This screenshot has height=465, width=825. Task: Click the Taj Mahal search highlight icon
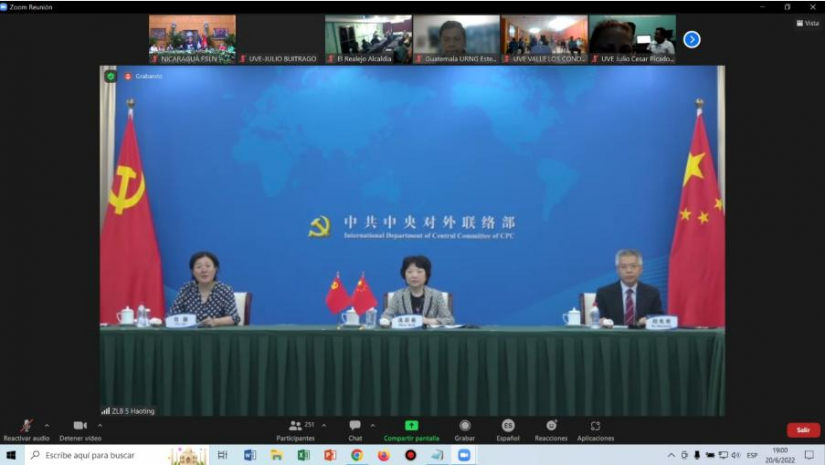pyautogui.click(x=188, y=456)
